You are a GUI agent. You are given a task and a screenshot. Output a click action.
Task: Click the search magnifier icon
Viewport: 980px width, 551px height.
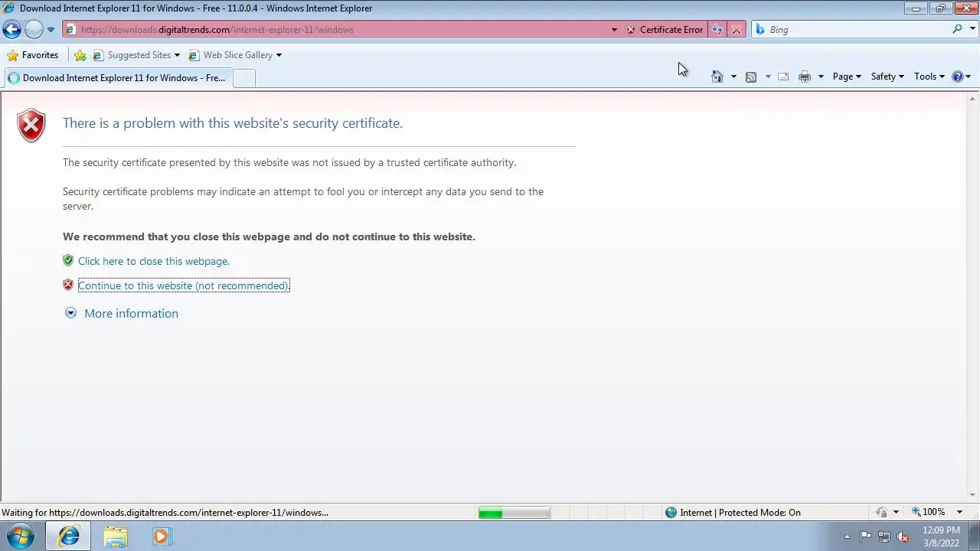click(957, 29)
